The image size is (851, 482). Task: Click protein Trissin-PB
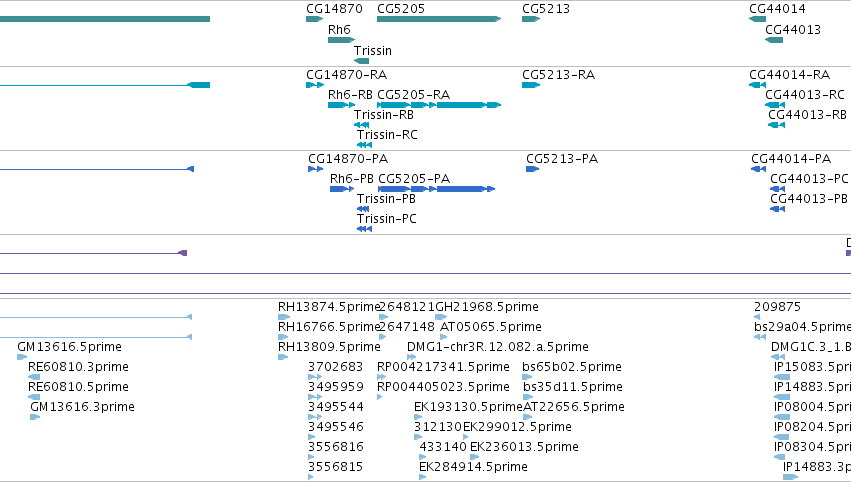(x=386, y=199)
